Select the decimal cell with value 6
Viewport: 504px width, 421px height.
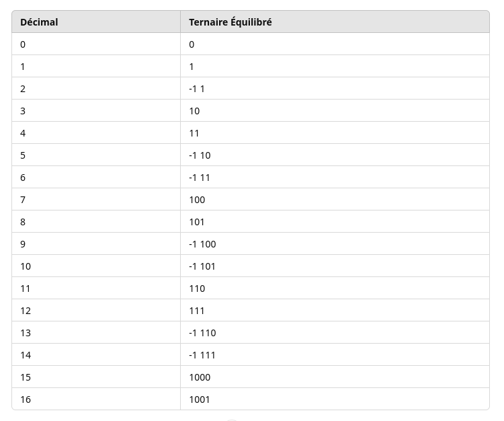[96, 178]
